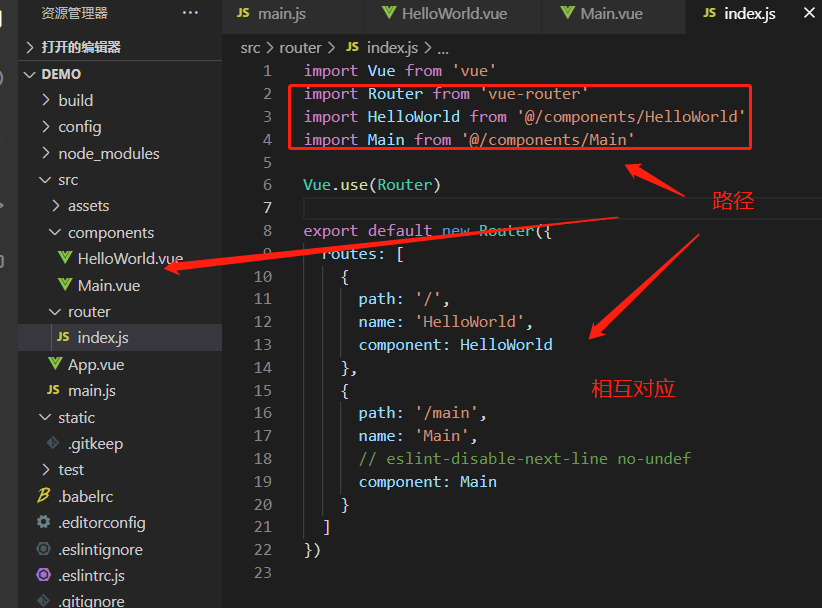Click the Vue icon beside HelloWorld.vue in tree
This screenshot has width=822, height=608.
click(x=65, y=257)
